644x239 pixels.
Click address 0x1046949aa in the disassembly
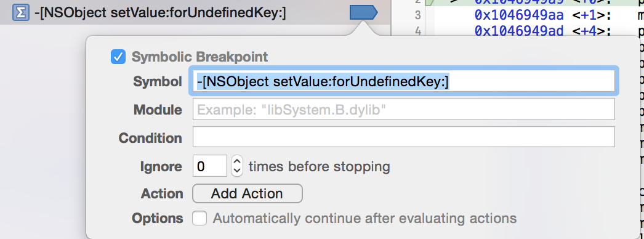tap(518, 15)
